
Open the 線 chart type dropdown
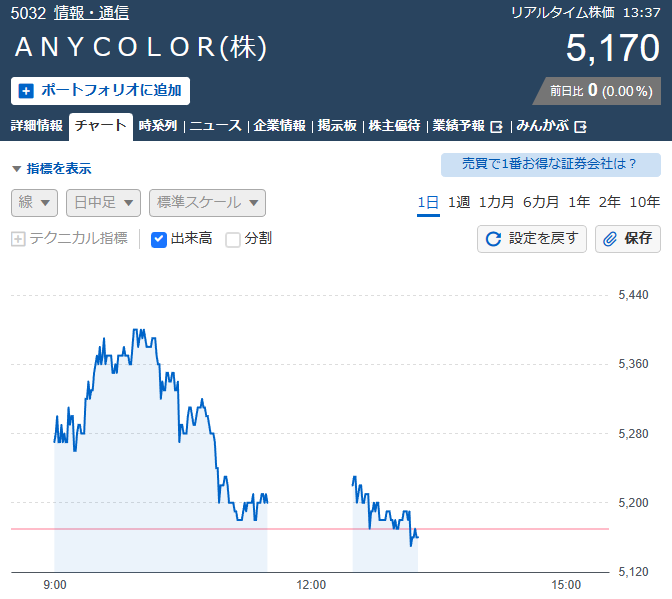34,203
